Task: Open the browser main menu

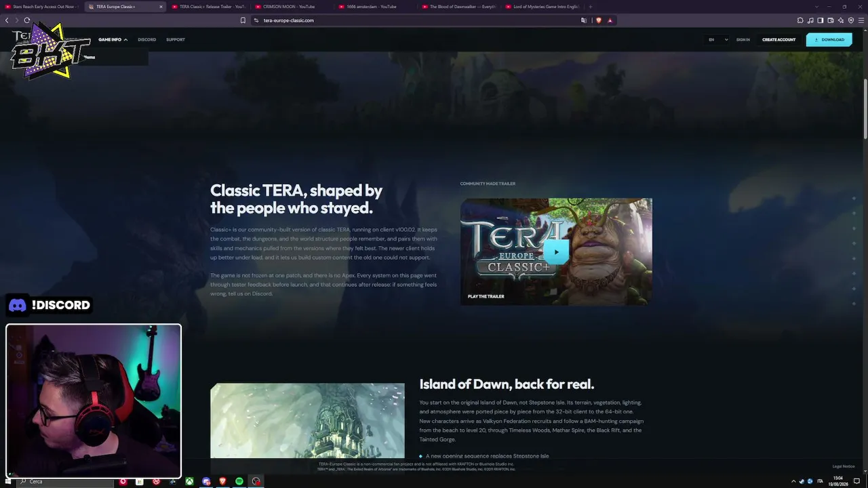Action: [x=861, y=20]
